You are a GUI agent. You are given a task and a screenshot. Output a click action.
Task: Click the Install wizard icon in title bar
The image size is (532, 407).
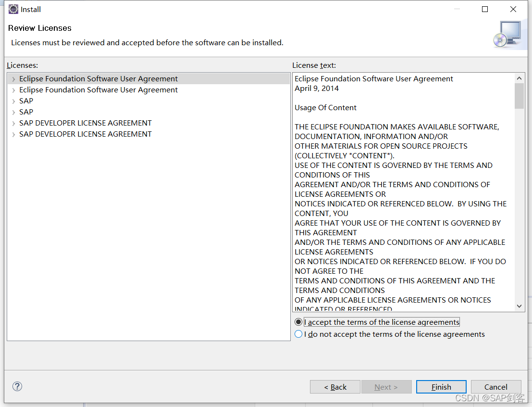[x=13, y=9]
